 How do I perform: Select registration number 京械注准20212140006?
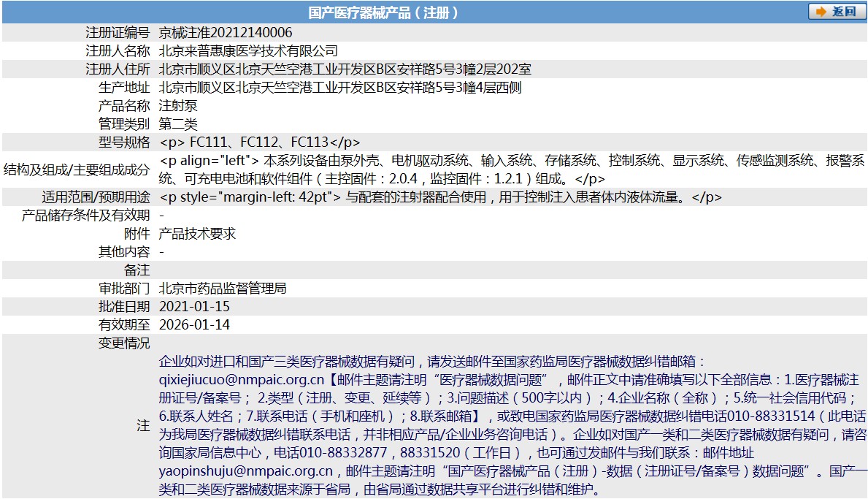coord(226,33)
